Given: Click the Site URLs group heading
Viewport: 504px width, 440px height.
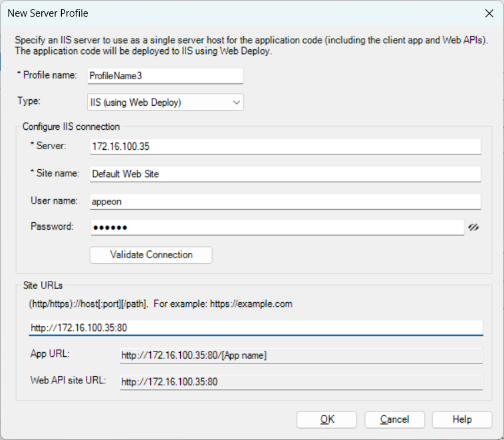Looking at the screenshot, I should click(43, 286).
